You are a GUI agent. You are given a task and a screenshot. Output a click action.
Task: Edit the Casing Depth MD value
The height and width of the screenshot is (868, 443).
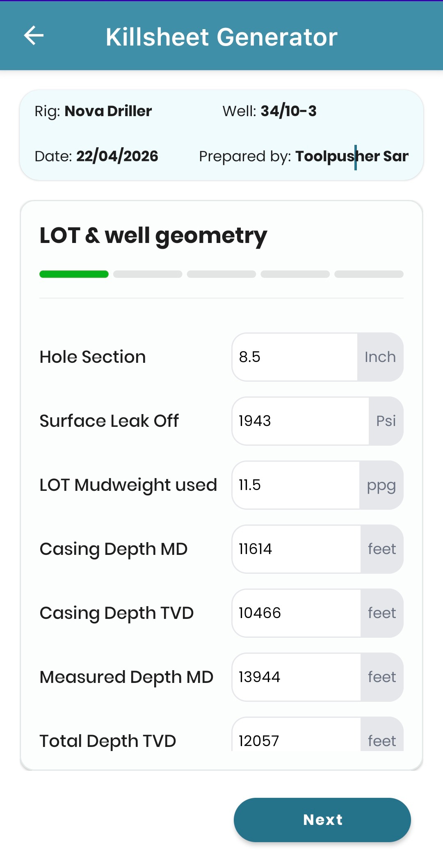click(x=296, y=549)
